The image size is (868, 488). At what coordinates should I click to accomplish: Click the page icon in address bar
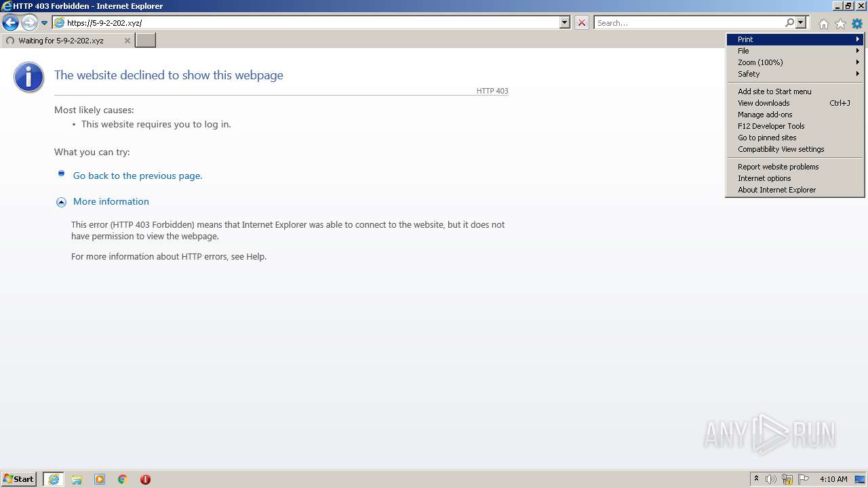pyautogui.click(x=60, y=22)
